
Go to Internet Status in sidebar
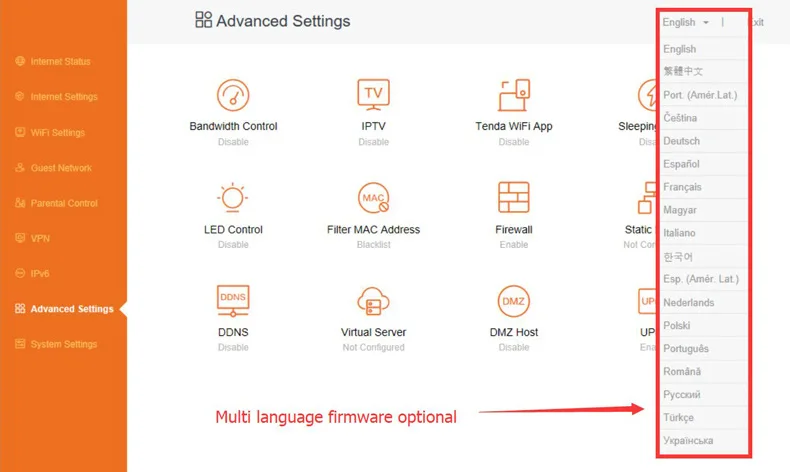pos(60,61)
